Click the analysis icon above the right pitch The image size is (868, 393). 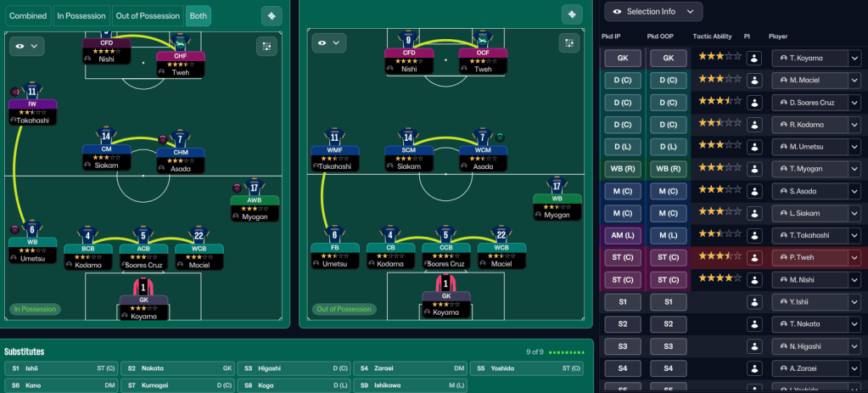572,14
